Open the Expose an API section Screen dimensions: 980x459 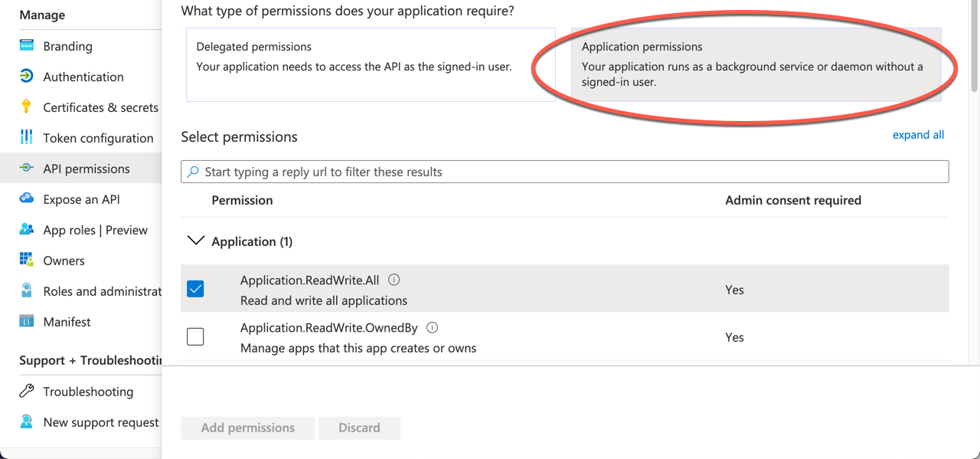click(25, 199)
